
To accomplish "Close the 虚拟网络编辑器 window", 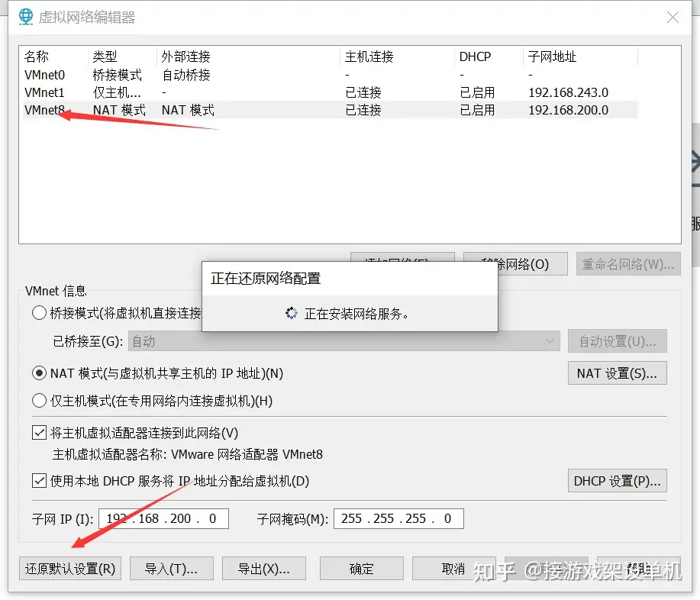I will click(x=673, y=18).
